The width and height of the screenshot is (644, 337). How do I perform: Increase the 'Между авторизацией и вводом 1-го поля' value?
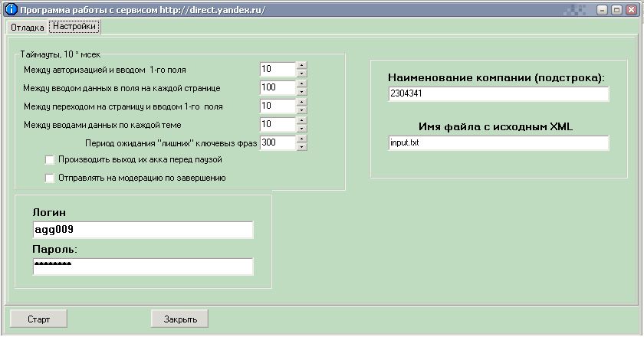pyautogui.click(x=302, y=65)
